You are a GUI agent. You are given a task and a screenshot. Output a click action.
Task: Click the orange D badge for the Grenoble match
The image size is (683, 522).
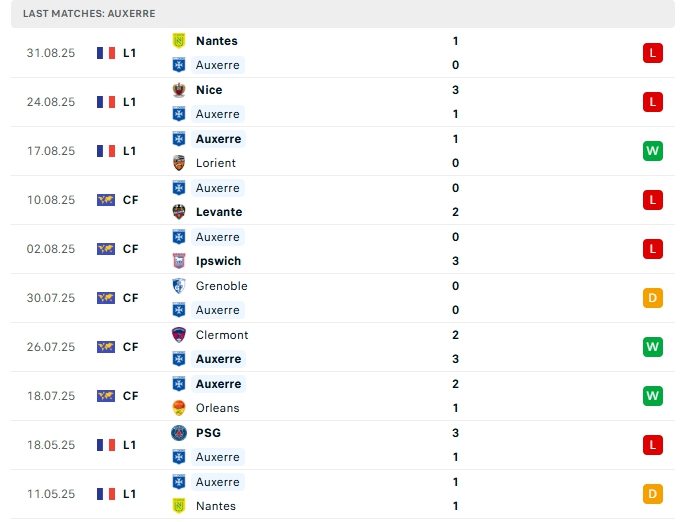[x=653, y=298]
